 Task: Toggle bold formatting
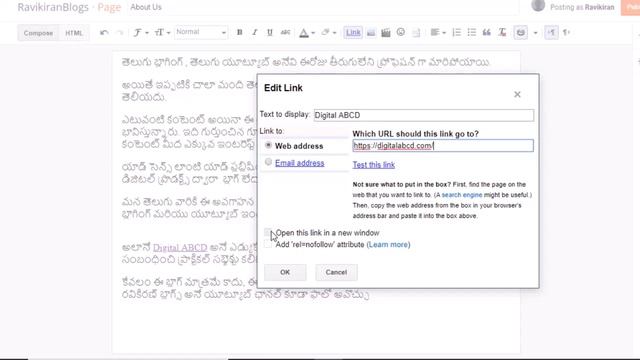(240, 33)
